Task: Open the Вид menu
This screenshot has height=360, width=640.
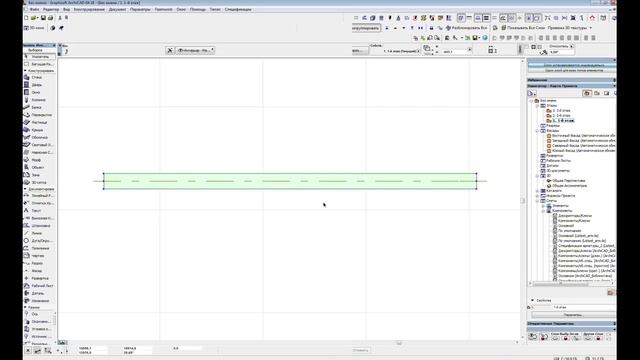Action: [x=66, y=9]
